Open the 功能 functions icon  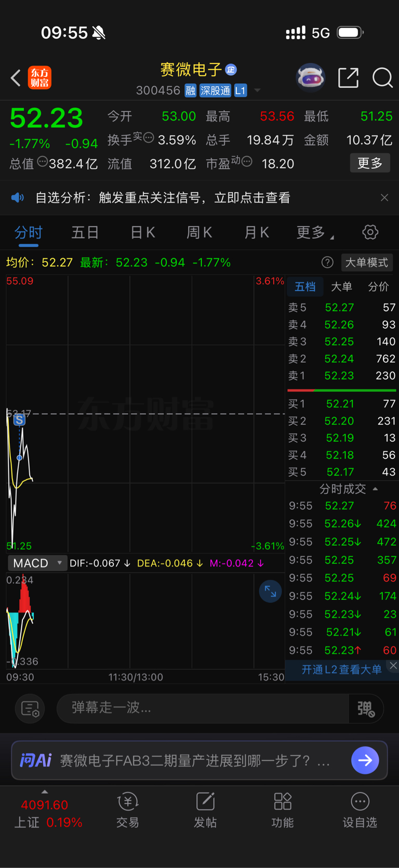click(x=283, y=810)
